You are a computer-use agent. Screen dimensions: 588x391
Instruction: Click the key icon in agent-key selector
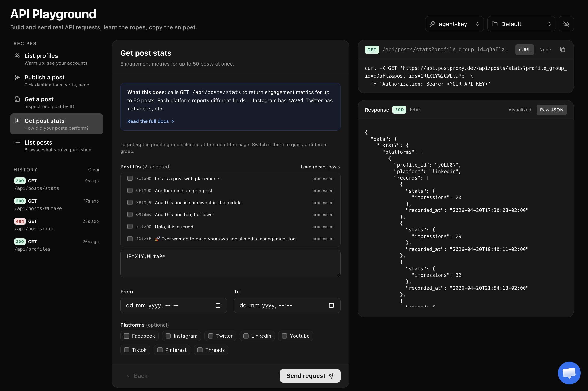point(432,24)
